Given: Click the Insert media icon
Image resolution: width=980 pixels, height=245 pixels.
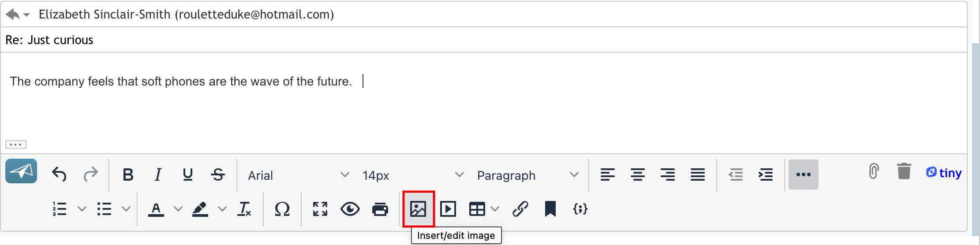Looking at the screenshot, I should [448, 209].
